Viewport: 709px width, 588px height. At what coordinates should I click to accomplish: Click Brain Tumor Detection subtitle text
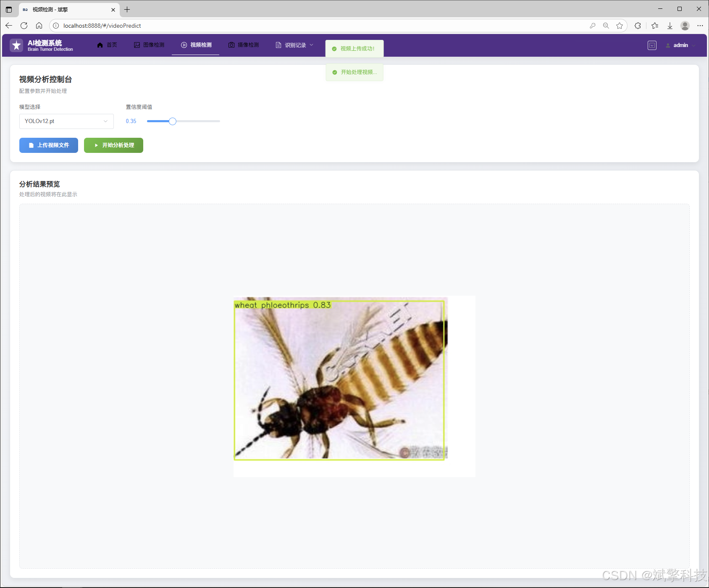coord(50,50)
